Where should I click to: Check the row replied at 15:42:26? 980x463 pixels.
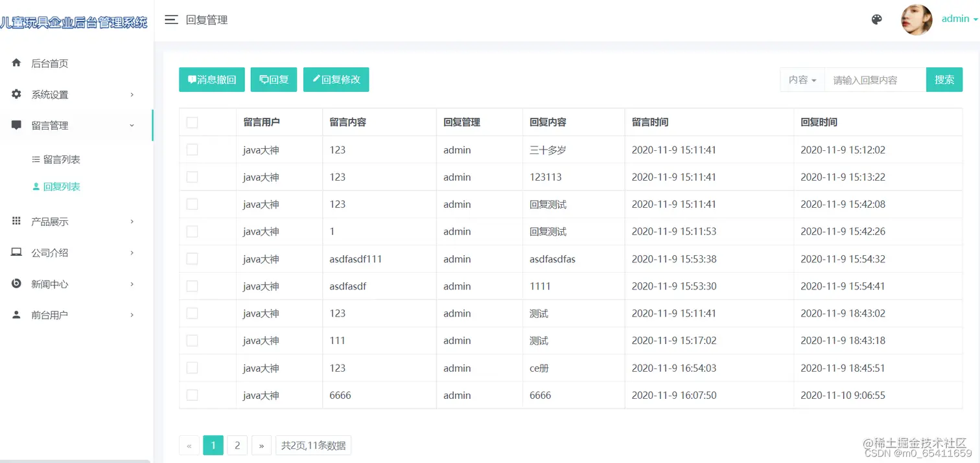click(192, 231)
